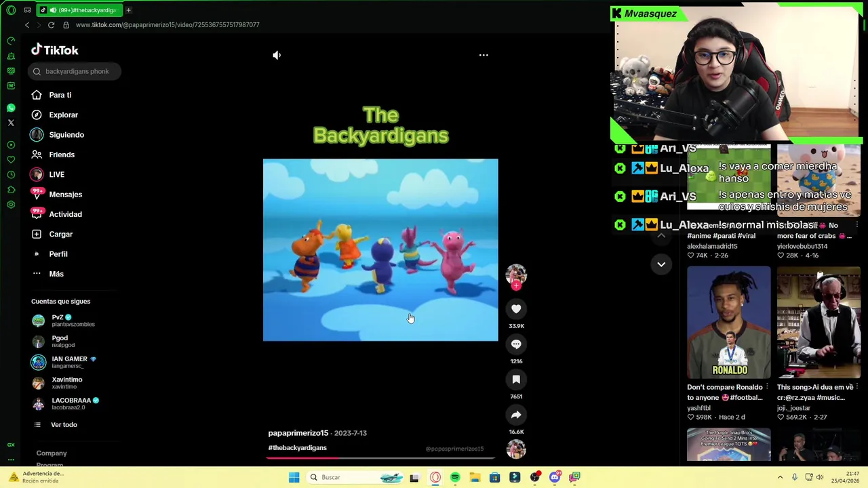This screenshot has width=868, height=488.
Task: Open X (Twitter) in the Opera sidebar
Action: coord(11,123)
